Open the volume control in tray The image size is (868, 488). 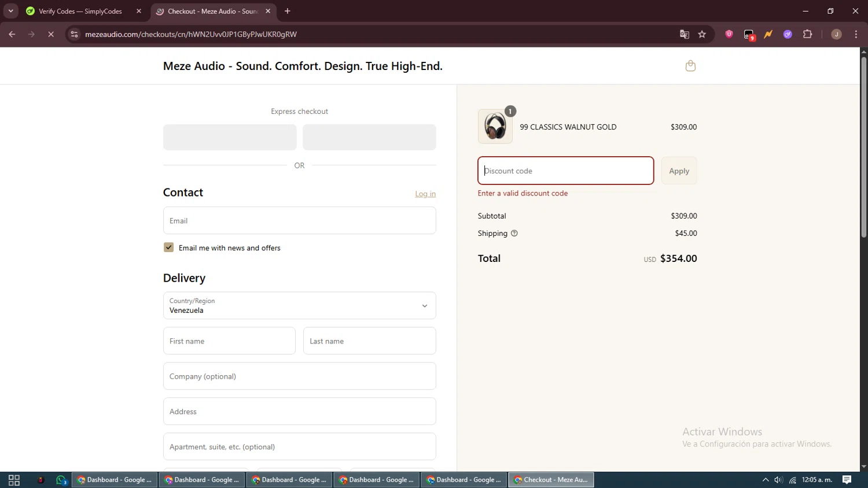pyautogui.click(x=779, y=480)
